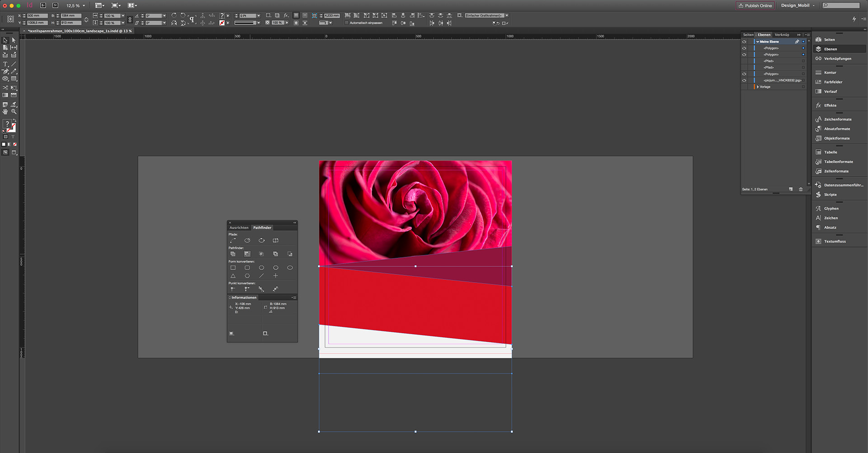This screenshot has height=453, width=868.
Task: Open the Effekte panel
Action: (830, 105)
